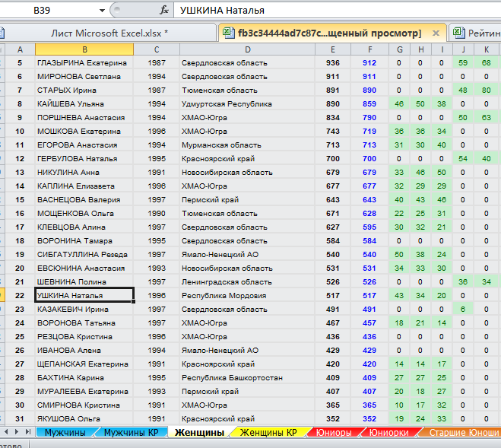
Task: Click Республика Башкортостан cell
Action: click(x=248, y=378)
